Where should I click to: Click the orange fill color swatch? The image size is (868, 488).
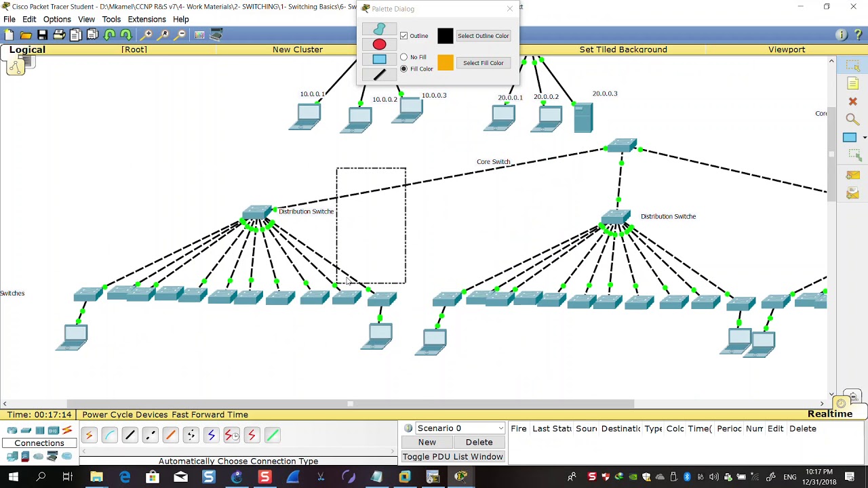click(x=445, y=63)
